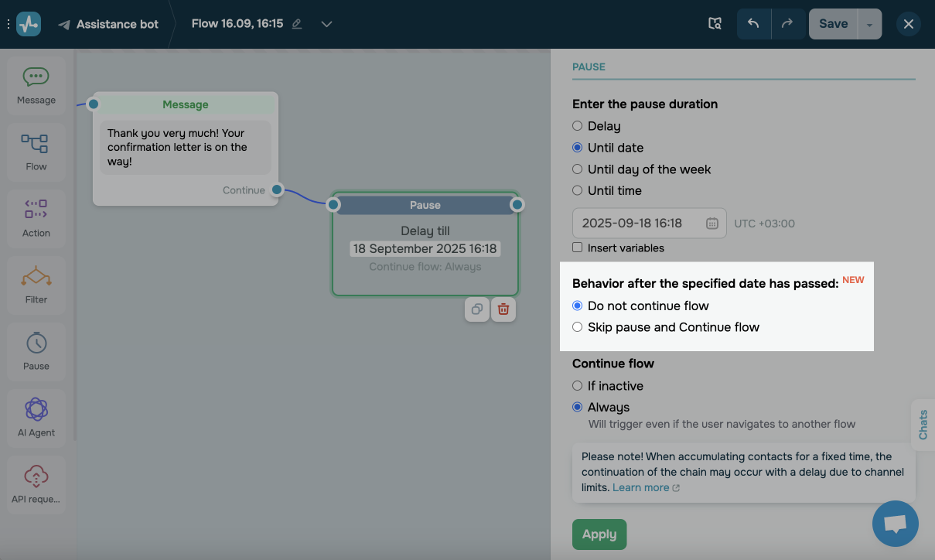
Task: Enable the Insert variables checkbox
Action: pos(577,248)
